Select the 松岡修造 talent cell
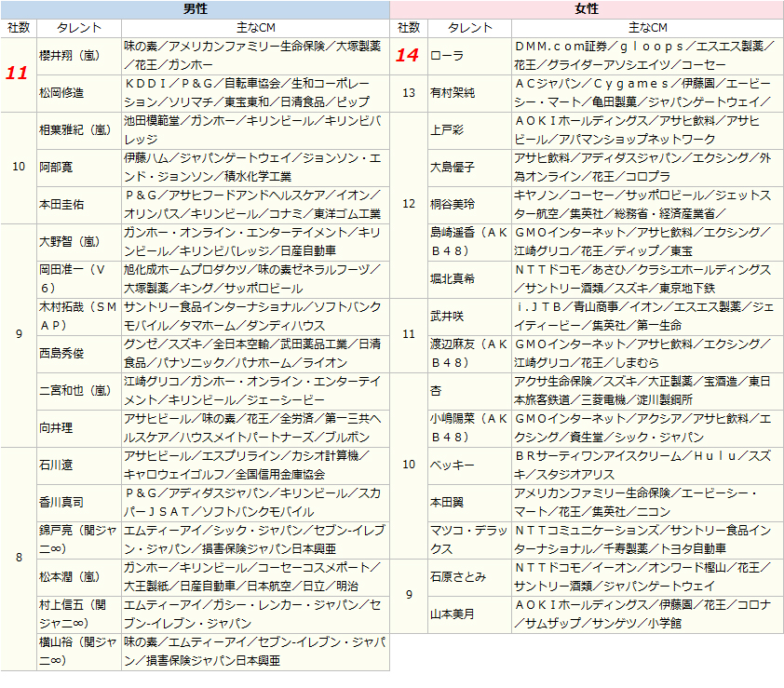This screenshot has width=784, height=688. pos(79,93)
